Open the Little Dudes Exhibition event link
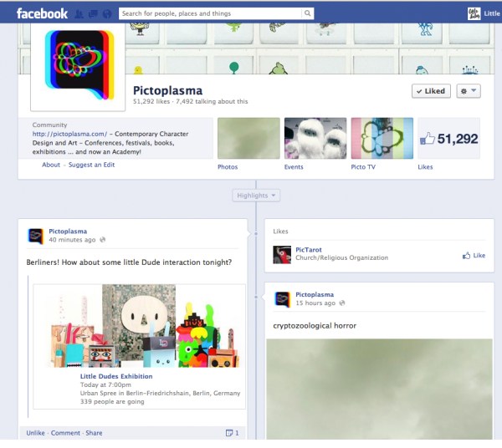 tap(116, 376)
